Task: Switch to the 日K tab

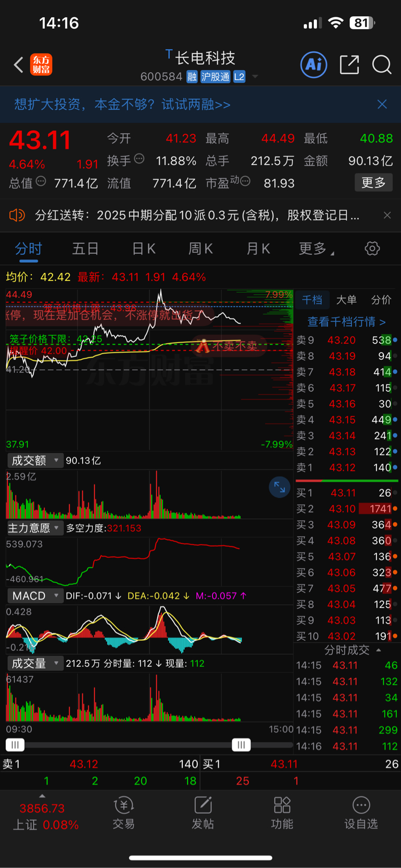Action: (144, 249)
